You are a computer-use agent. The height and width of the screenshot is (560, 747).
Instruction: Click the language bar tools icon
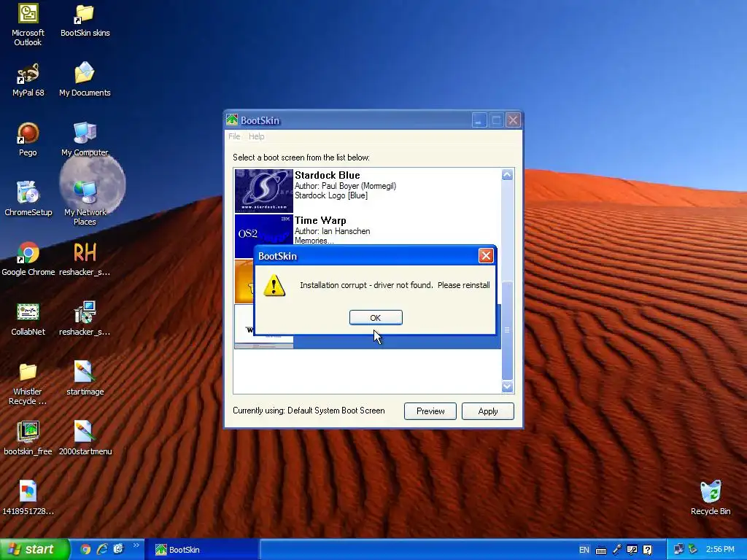pos(632,550)
